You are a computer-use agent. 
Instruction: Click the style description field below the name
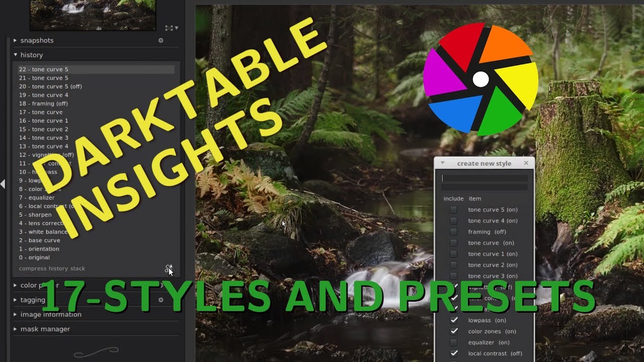click(x=485, y=187)
